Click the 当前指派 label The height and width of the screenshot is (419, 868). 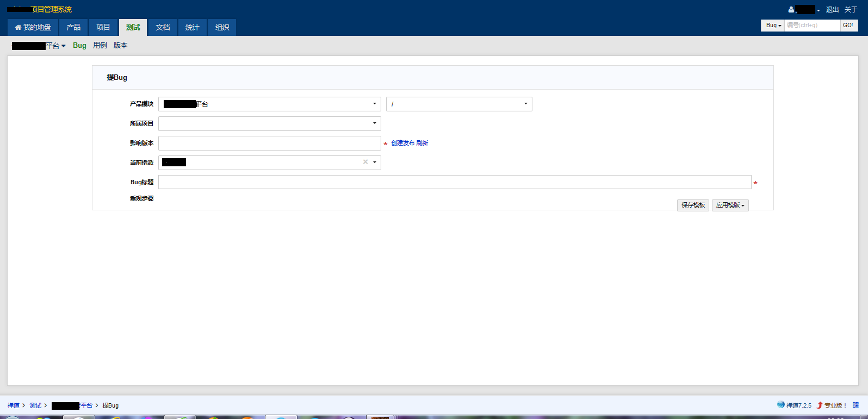[x=141, y=162]
